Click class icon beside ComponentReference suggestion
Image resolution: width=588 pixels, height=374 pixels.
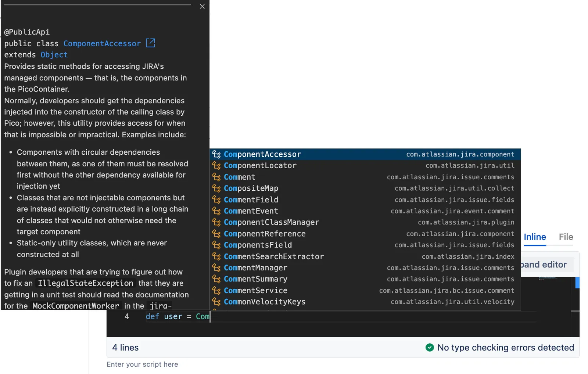216,234
